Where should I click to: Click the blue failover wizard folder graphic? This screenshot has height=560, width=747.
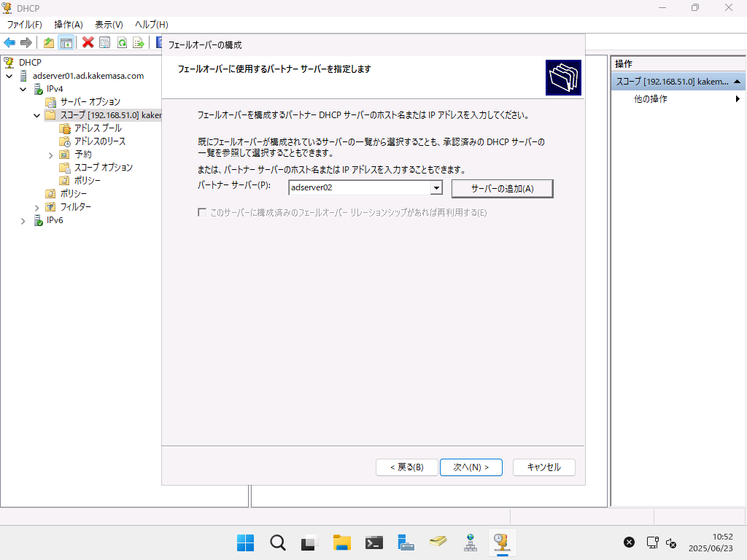pyautogui.click(x=564, y=77)
